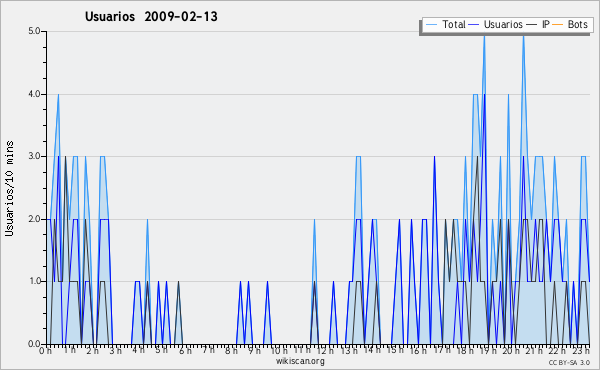Click the '16 h' x-axis label
Screen dimensions: 600x370
[x=418, y=351]
